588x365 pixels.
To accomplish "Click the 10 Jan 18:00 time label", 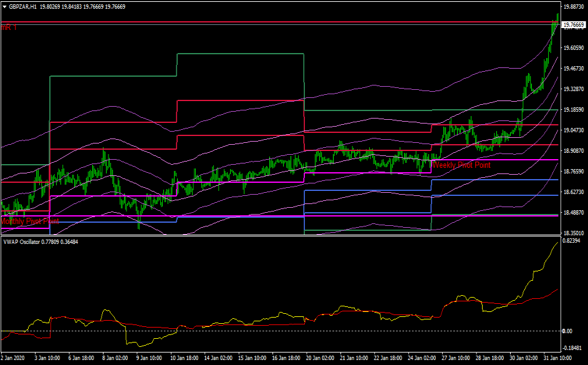I will coord(186,359).
